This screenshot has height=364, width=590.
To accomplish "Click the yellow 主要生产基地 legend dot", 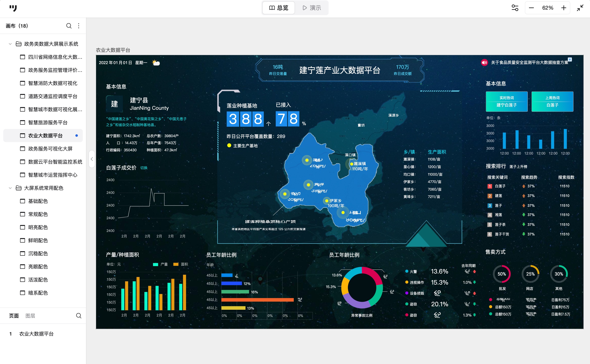I will (229, 145).
